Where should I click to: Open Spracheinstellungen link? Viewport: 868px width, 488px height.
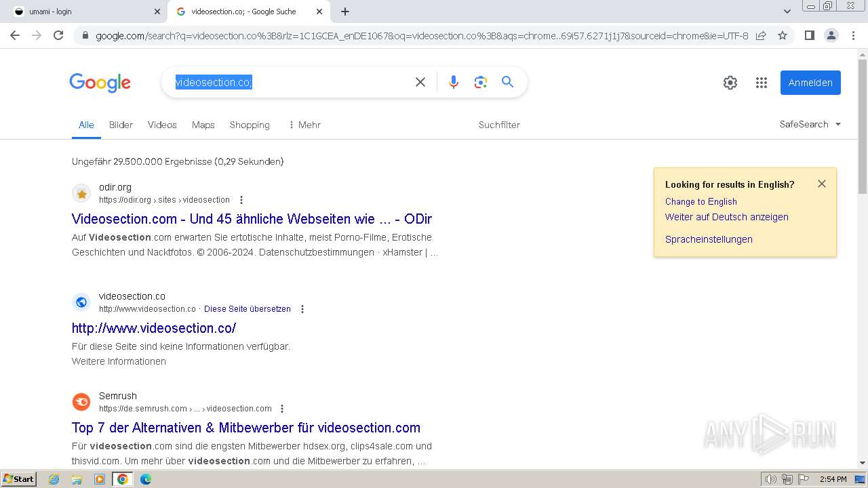point(709,239)
